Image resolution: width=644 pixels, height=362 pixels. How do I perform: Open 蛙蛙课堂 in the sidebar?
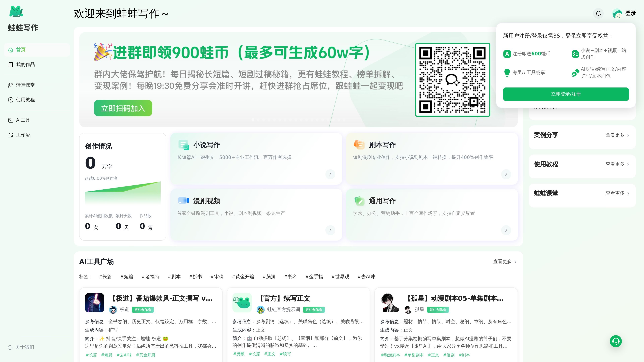pos(37,85)
